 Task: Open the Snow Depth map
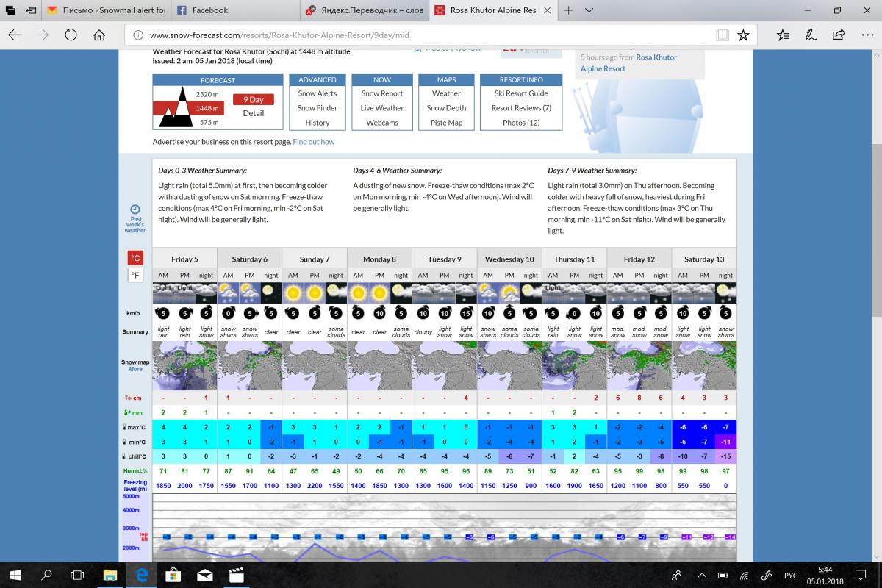coord(446,108)
